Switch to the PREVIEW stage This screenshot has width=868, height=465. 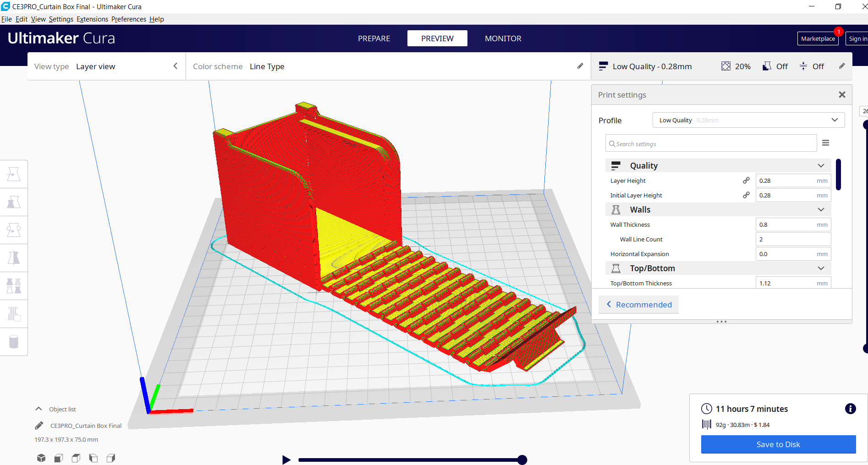(437, 38)
